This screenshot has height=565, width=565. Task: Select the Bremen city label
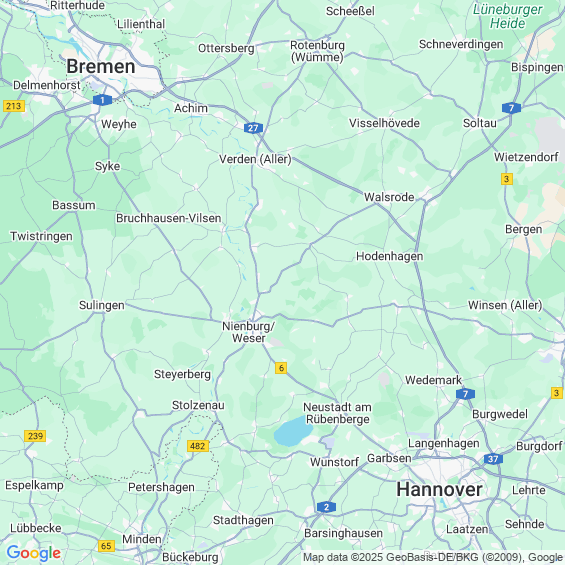tap(101, 67)
